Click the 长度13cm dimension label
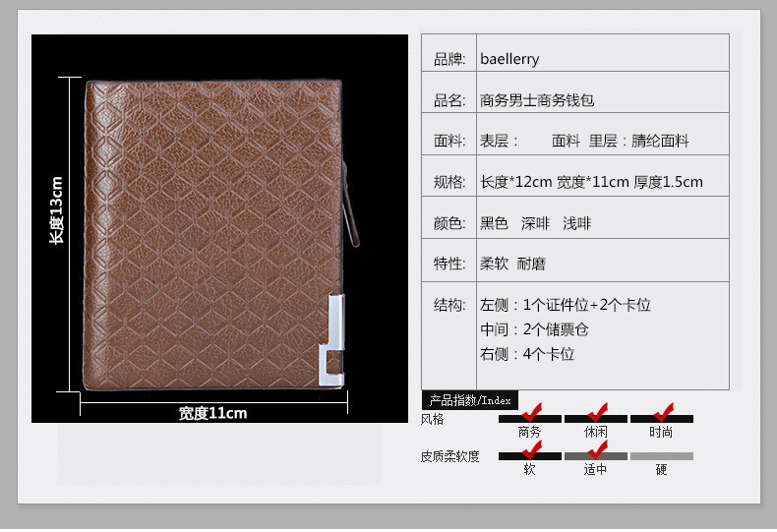The height and width of the screenshot is (532, 777). click(x=56, y=210)
